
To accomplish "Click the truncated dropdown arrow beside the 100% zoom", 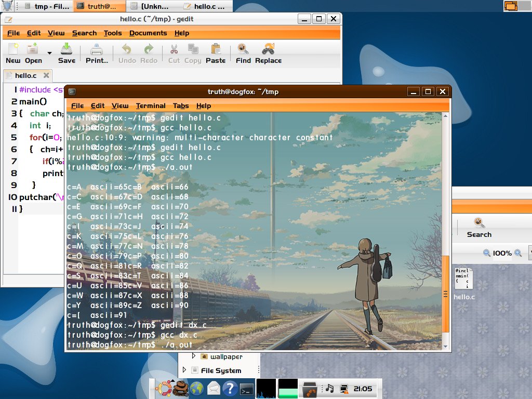I will tap(530, 253).
